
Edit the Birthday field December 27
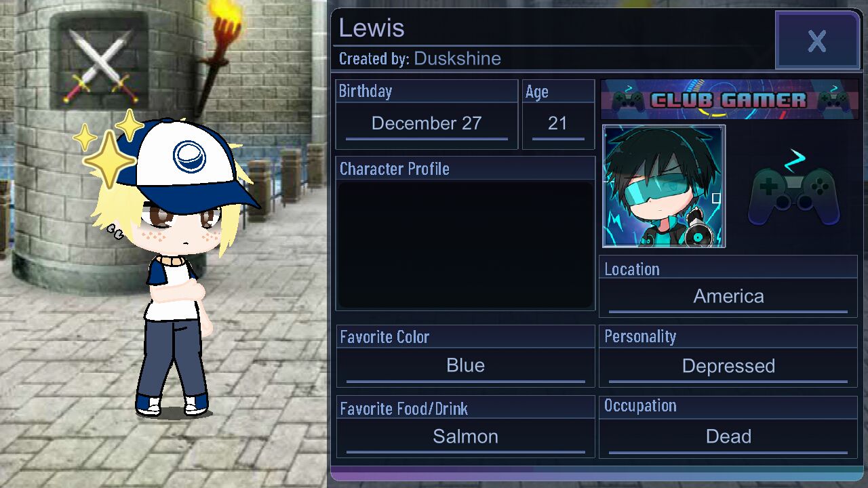click(x=427, y=124)
